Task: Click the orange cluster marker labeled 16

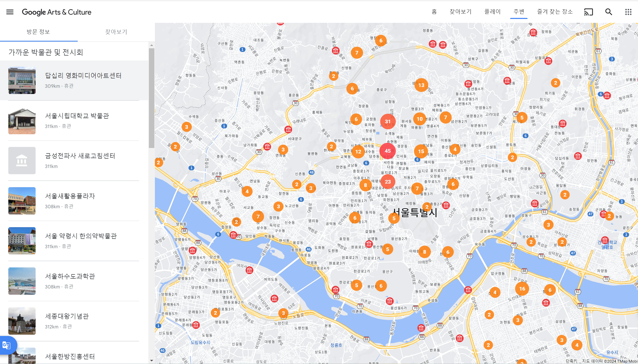Action: 522,289
